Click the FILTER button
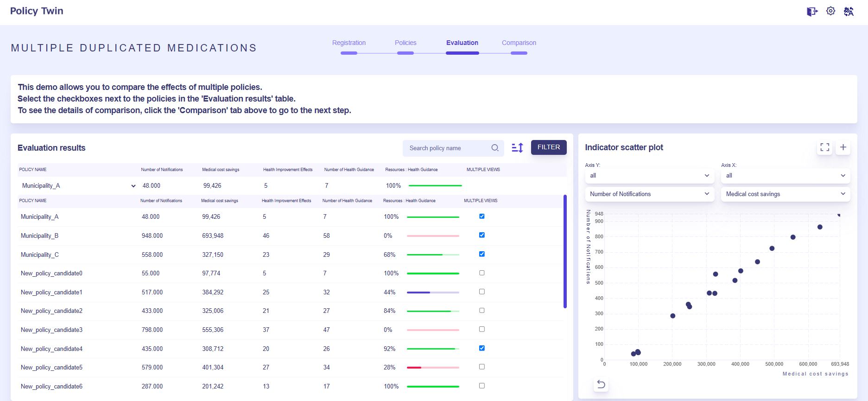Viewport: 868px width, 401px height. pos(549,147)
